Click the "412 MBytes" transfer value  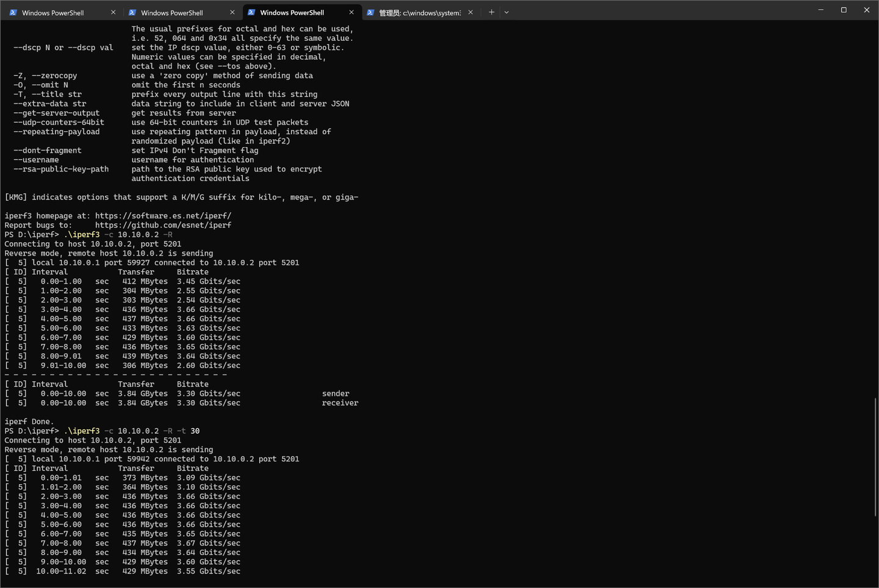point(145,281)
